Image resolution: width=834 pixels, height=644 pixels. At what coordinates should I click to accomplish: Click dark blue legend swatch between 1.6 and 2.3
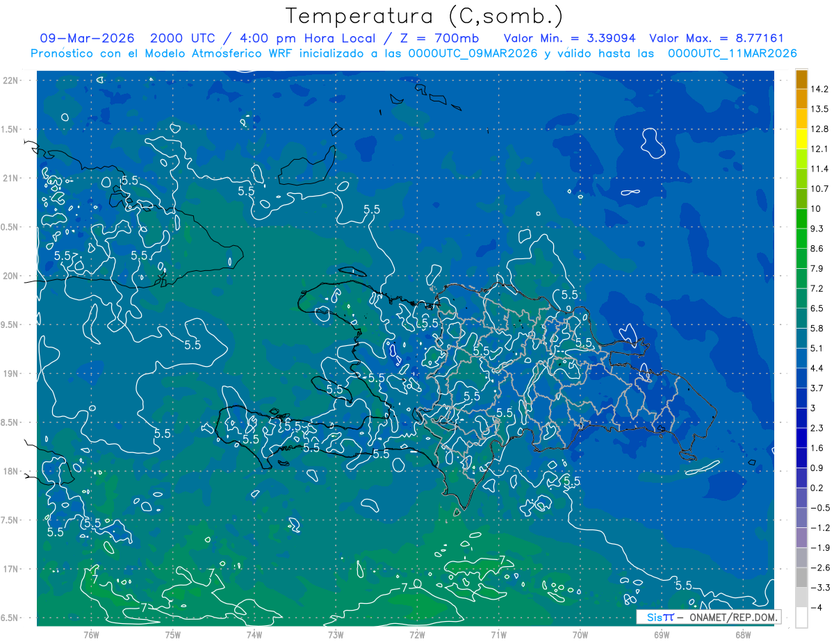[x=801, y=438]
